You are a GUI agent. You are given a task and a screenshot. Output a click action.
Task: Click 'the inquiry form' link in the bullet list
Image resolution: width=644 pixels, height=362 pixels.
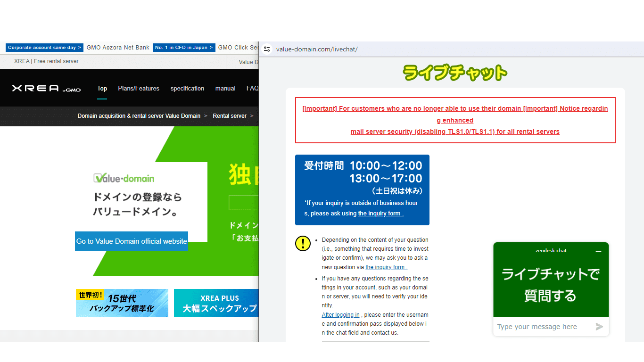(x=387, y=267)
